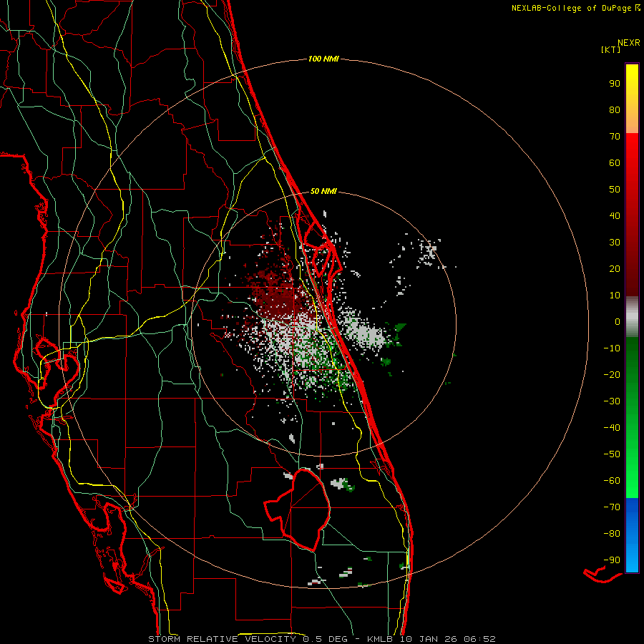Click the -80 value on the velocity scale
Viewport: 644px width, 644px height.
point(612,534)
